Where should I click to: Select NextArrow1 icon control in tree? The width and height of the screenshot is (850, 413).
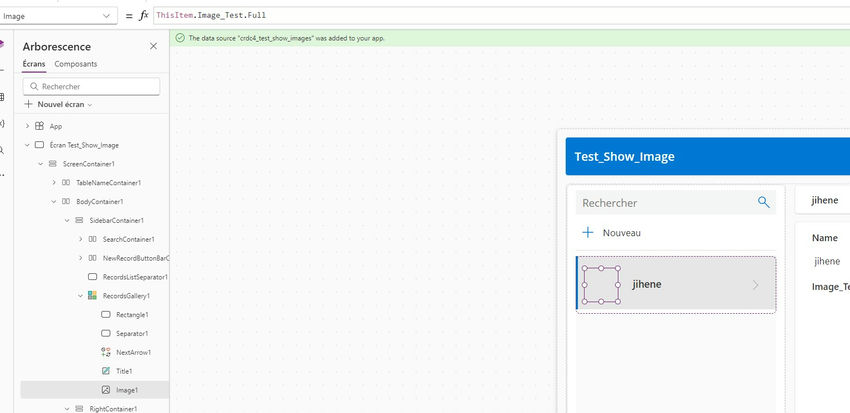point(133,352)
